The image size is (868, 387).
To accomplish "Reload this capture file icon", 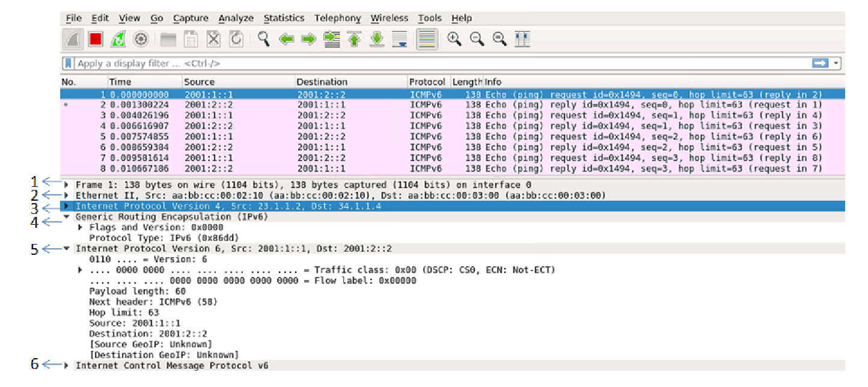I will [237, 39].
